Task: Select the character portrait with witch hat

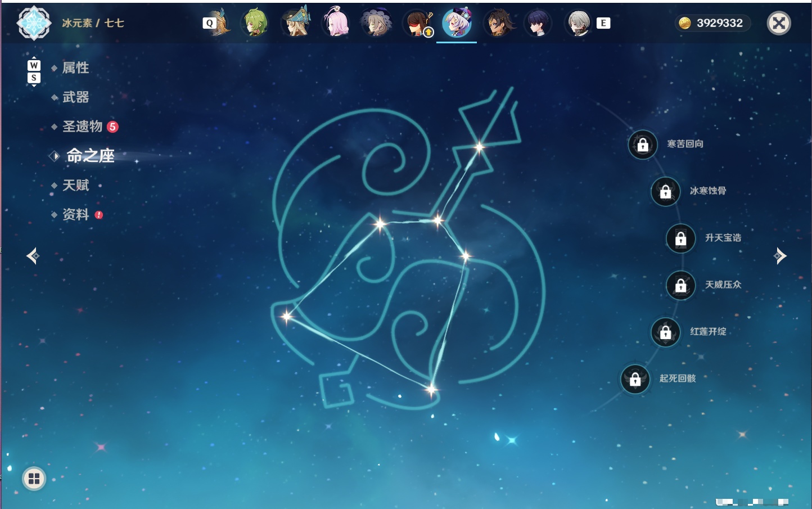Action: pyautogui.click(x=295, y=23)
